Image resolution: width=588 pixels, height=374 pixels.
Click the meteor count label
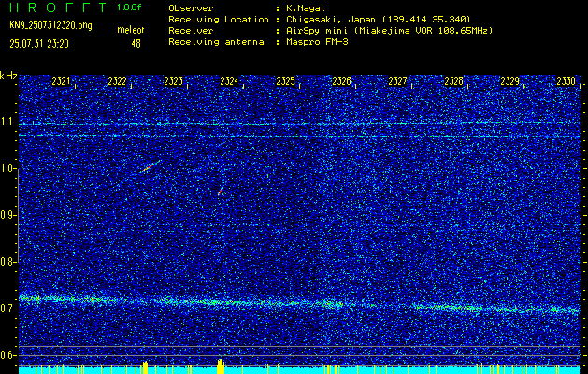click(x=131, y=30)
